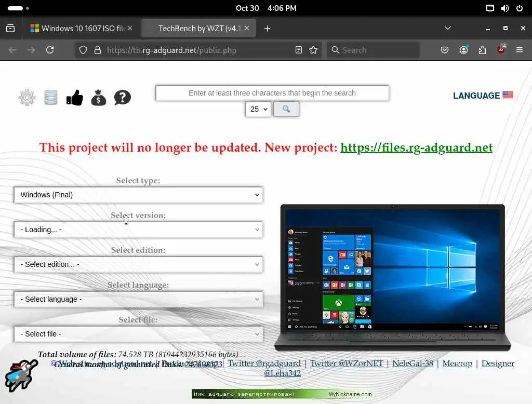This screenshot has width=532, height=404.
Task: Open the Select type dropdown (Windows Final)
Action: 138,195
